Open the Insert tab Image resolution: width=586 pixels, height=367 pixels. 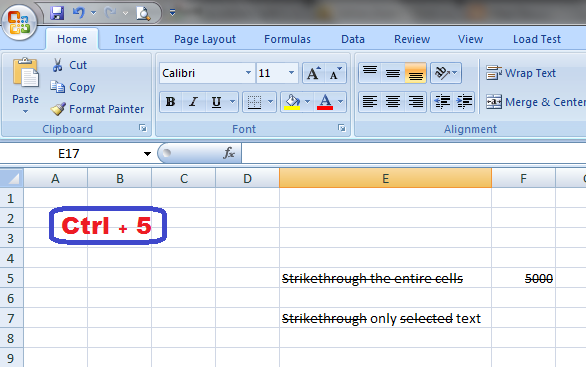pyautogui.click(x=129, y=39)
